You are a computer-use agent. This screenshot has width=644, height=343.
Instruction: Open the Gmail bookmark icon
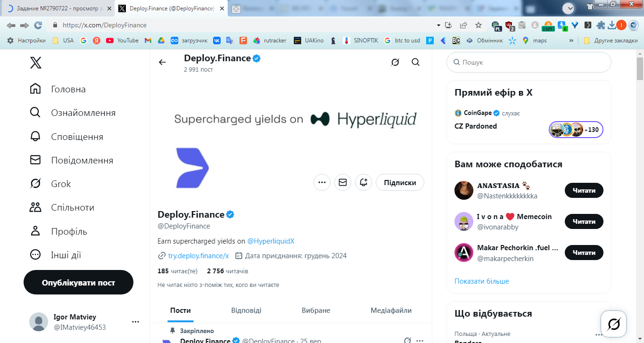pyautogui.click(x=148, y=41)
